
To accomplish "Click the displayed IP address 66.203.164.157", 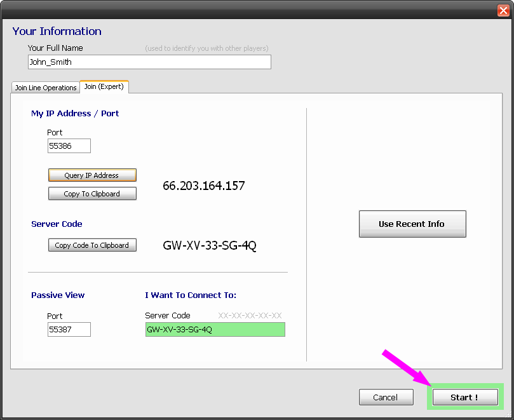I will click(x=204, y=186).
